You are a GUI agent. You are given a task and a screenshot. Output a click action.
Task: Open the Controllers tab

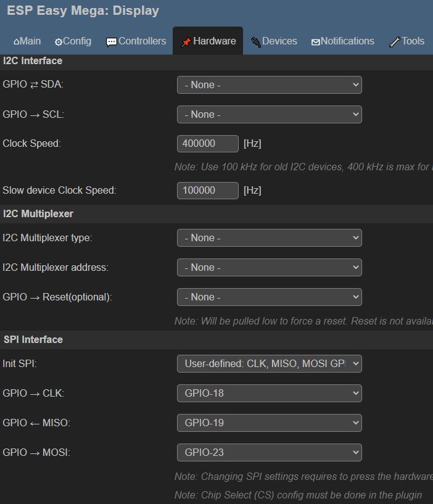click(136, 41)
